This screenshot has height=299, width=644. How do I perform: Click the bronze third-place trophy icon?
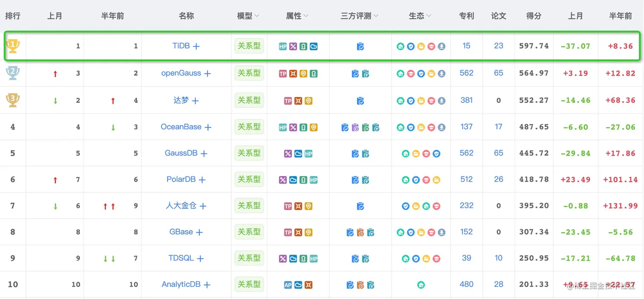pos(13,100)
